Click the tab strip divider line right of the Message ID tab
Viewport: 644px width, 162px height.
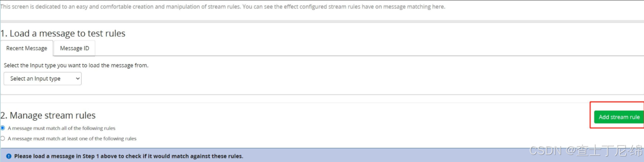(x=369, y=56)
